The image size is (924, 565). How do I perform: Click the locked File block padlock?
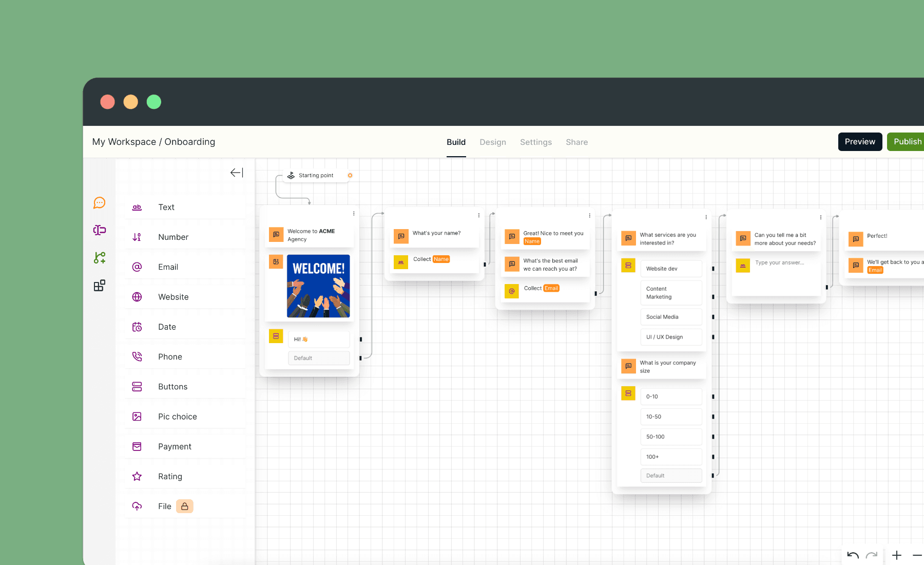tap(184, 506)
